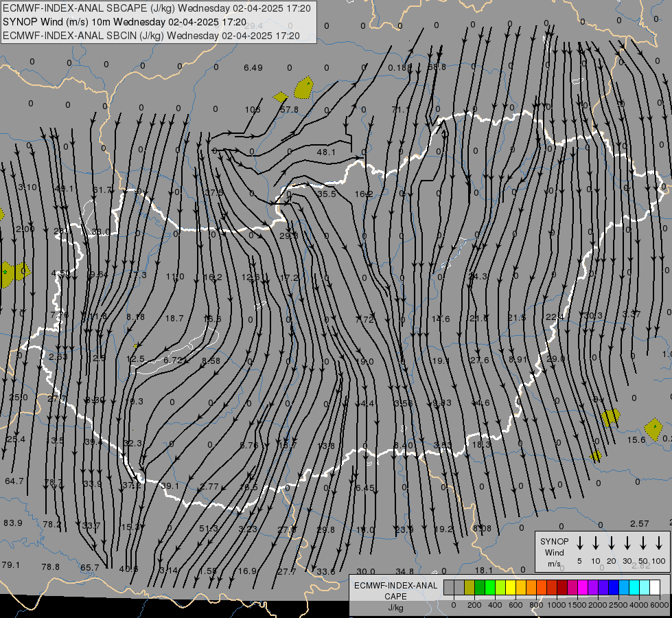Screen dimensions: 672x618
Task: Click the 37.5 value on the map
Action: (214, 192)
